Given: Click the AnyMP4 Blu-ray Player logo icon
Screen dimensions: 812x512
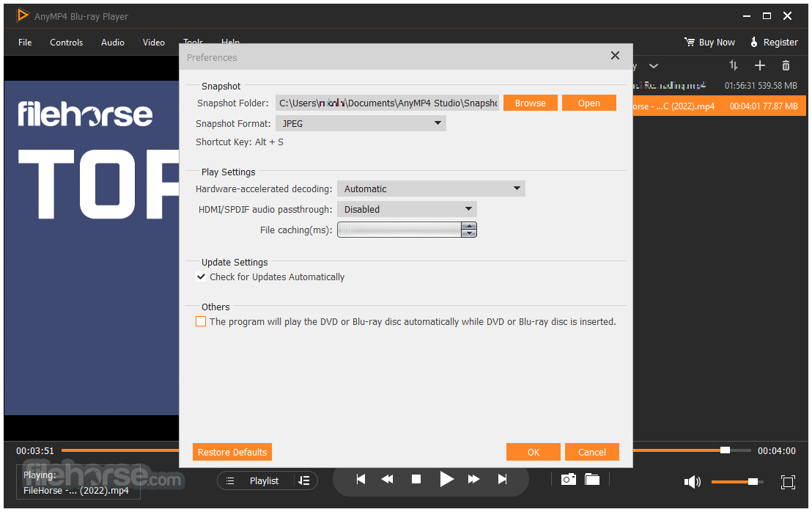Looking at the screenshot, I should 22,15.
